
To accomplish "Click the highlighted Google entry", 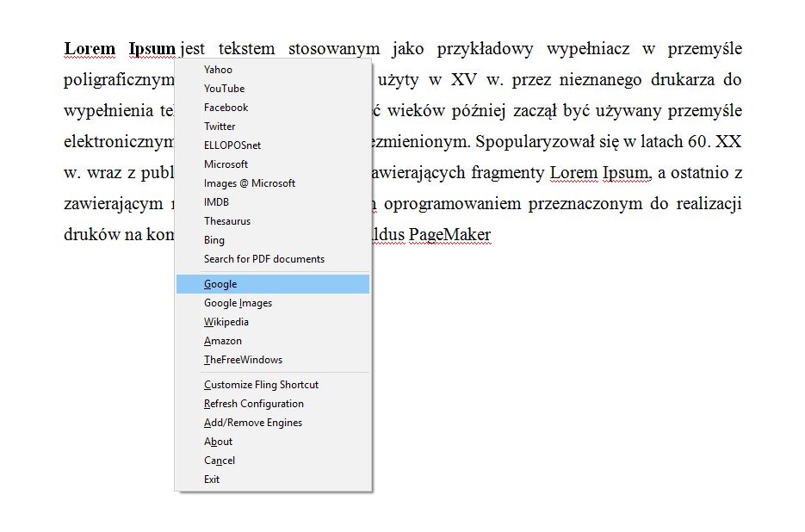I will 273,284.
